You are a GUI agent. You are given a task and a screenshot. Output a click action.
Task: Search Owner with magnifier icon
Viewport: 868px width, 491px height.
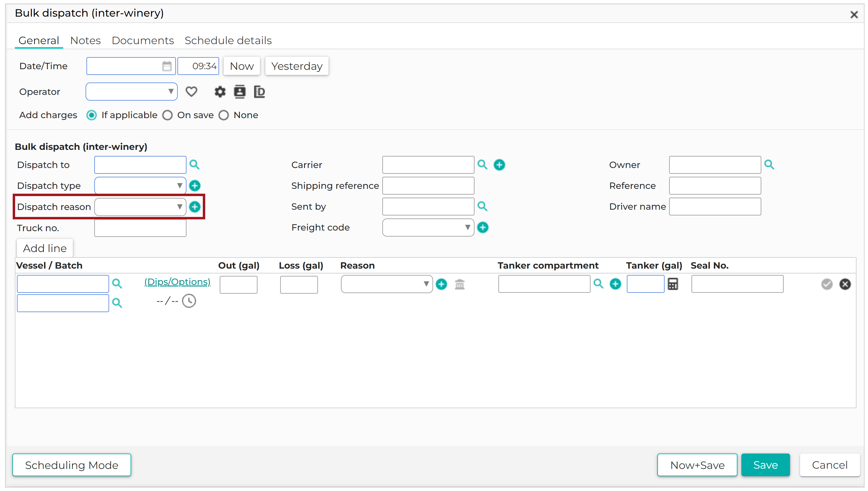pyautogui.click(x=769, y=165)
